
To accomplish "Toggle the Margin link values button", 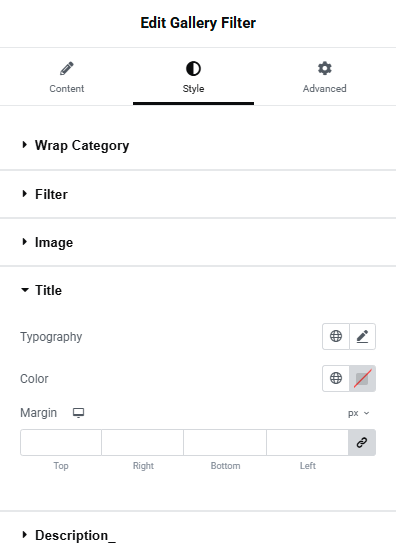I will click(362, 442).
